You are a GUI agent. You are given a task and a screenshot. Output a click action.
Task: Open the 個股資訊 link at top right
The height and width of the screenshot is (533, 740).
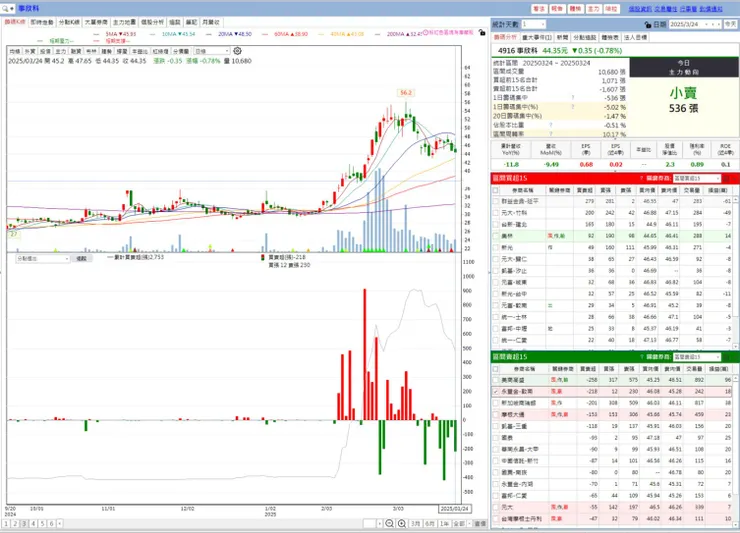click(x=640, y=9)
